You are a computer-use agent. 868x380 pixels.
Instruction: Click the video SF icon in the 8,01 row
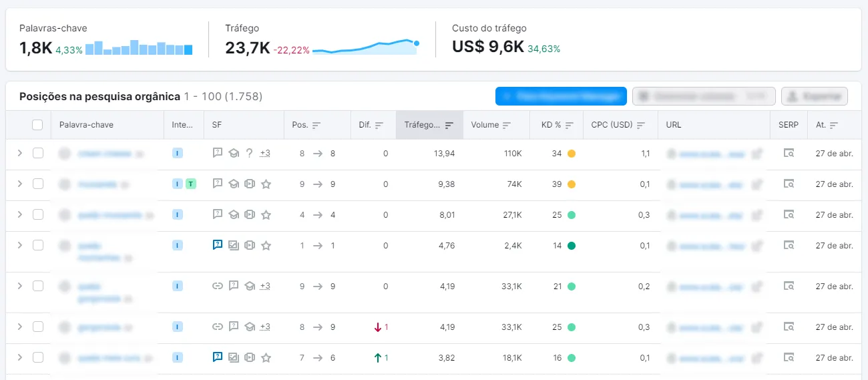[250, 215]
